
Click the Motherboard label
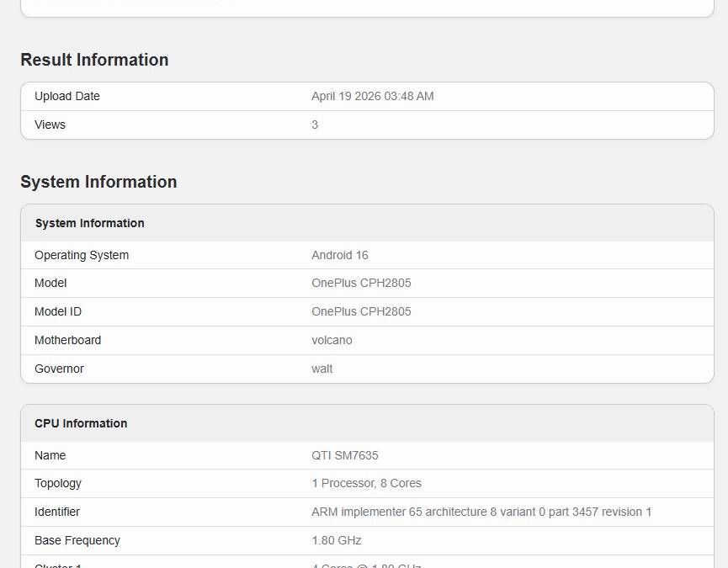point(67,340)
